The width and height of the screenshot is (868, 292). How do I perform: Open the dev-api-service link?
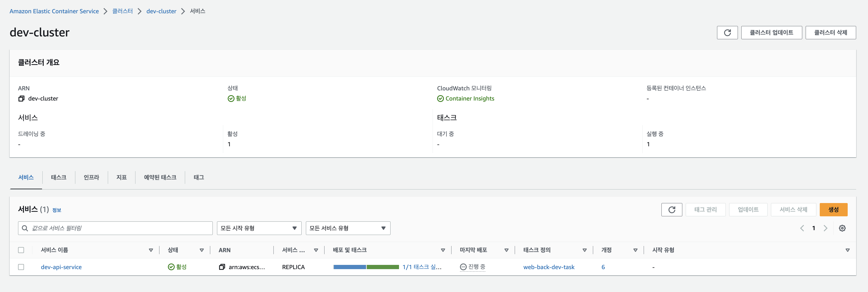click(61, 267)
